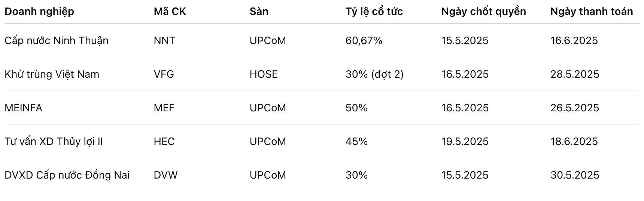Click the VFG stock code
Viewport: 644px width, 201px height.
(x=164, y=74)
